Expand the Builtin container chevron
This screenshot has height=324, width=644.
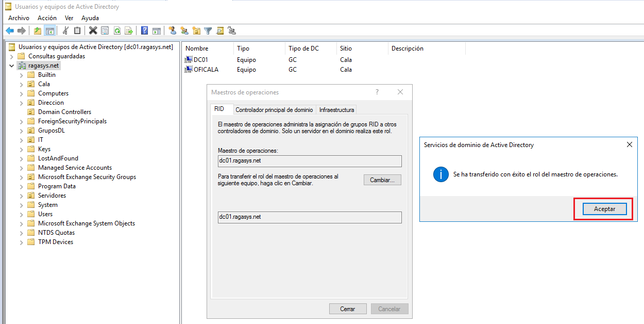pyautogui.click(x=21, y=75)
